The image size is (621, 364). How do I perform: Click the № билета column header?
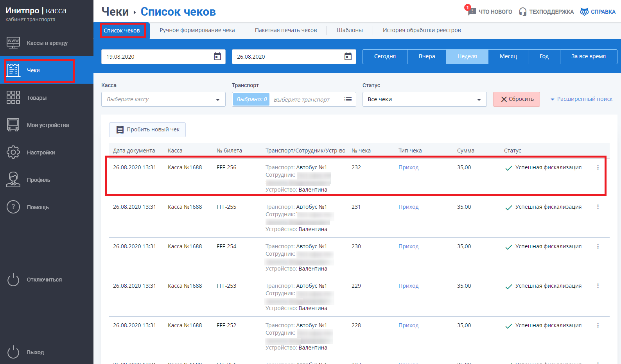229,151
